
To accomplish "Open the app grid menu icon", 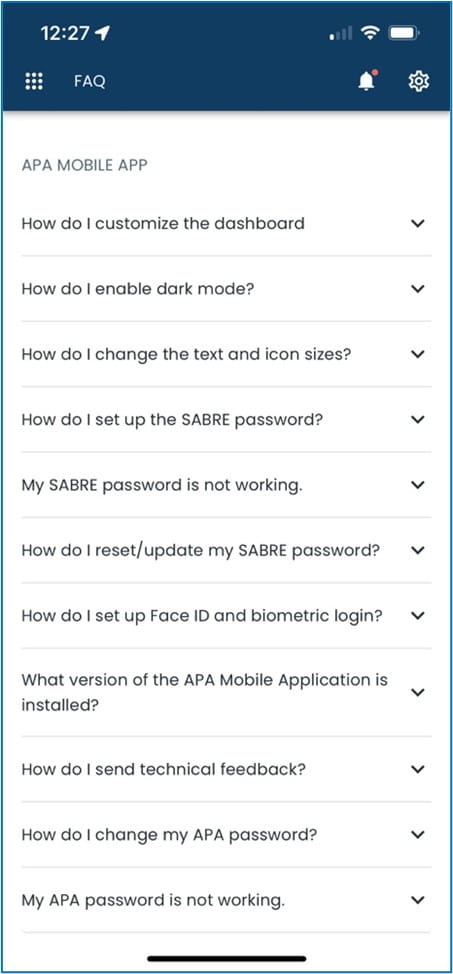I will pyautogui.click(x=34, y=81).
